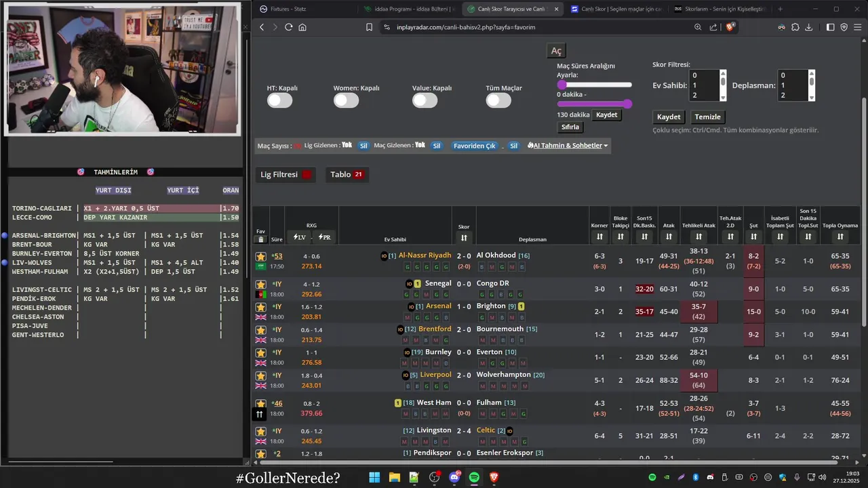Screen dimensions: 868x488
Task: Open the Windows Start menu
Action: 374,477
